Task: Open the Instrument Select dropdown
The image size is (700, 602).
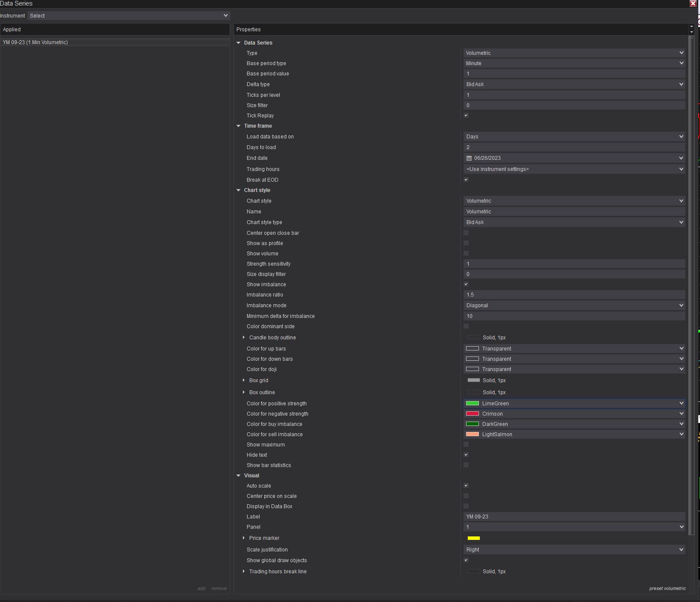Action: coord(129,16)
